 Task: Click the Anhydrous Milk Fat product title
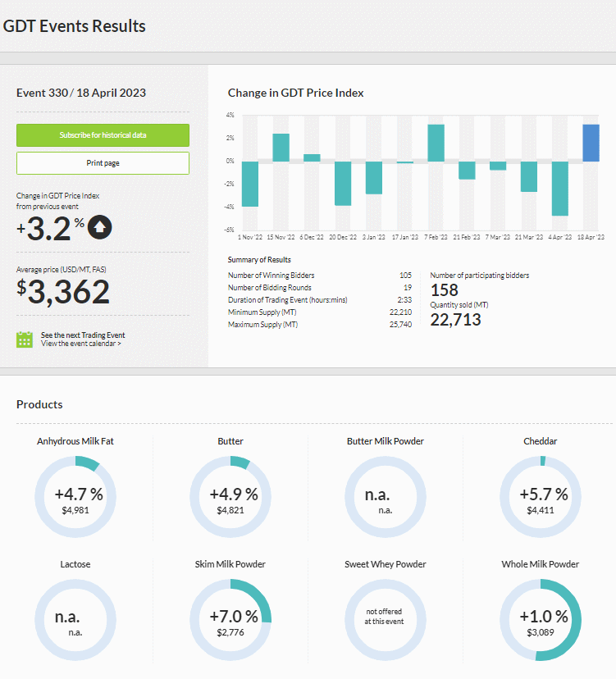75,441
